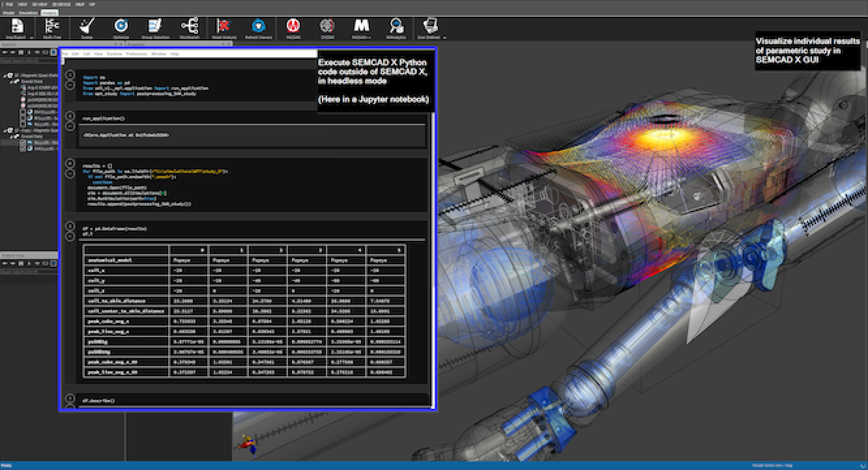This screenshot has height=470, width=868.
Task: Select the Sweep tool in the toolbar
Action: pos(87,26)
